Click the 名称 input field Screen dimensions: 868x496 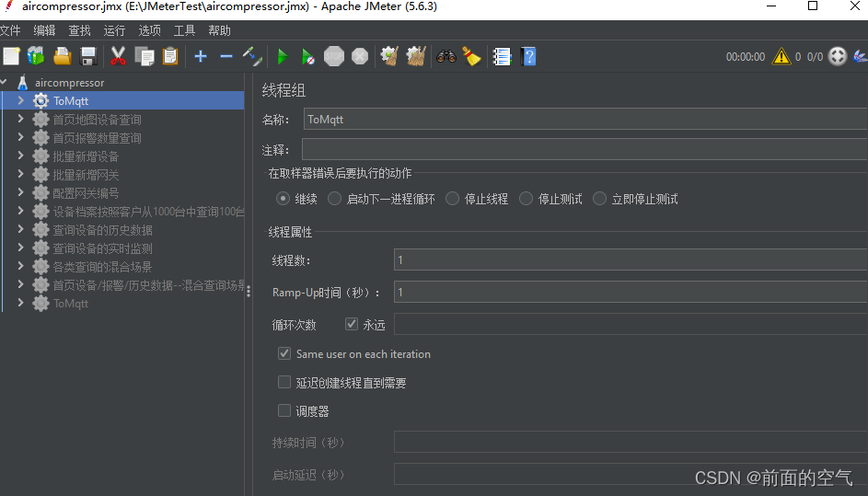(585, 119)
